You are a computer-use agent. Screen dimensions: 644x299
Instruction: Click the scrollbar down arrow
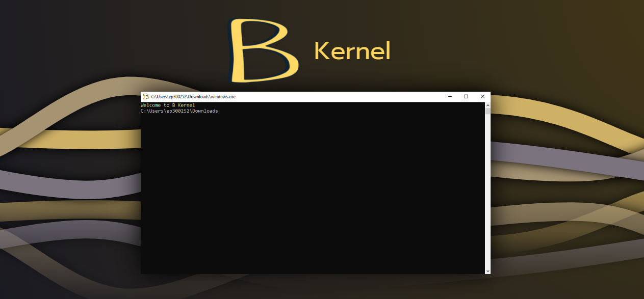pyautogui.click(x=487, y=270)
